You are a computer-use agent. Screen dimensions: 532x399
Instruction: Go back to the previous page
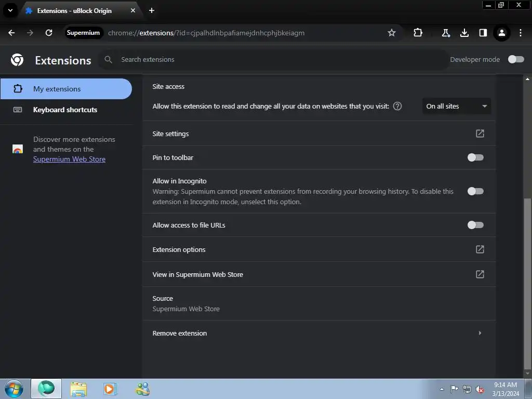[x=11, y=33]
